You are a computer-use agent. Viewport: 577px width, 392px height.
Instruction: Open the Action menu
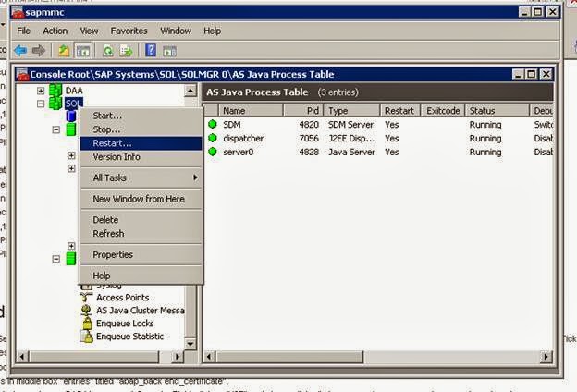pyautogui.click(x=55, y=31)
